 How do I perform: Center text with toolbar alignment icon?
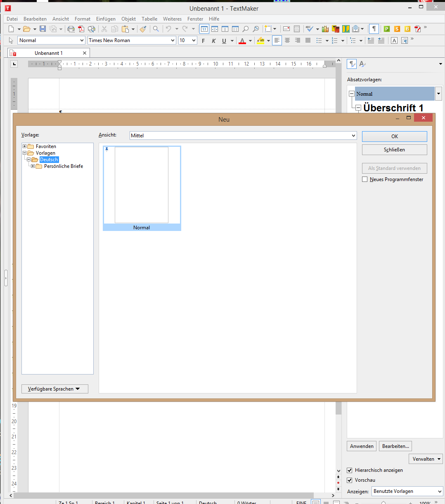[287, 40]
